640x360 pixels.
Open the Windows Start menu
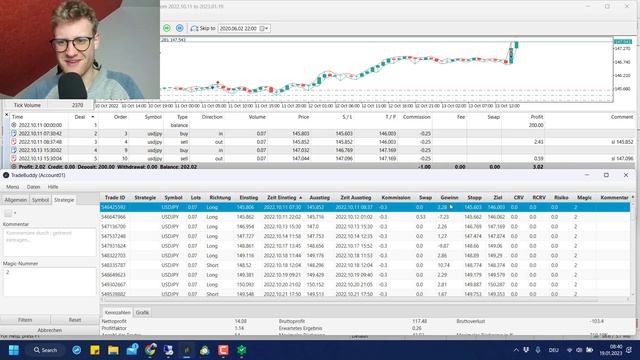[14, 350]
